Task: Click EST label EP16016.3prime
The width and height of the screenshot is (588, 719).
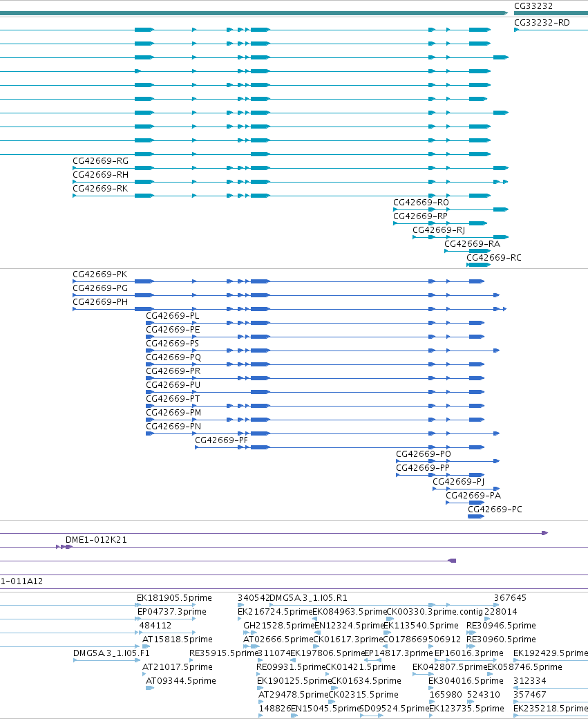Action: tap(469, 653)
